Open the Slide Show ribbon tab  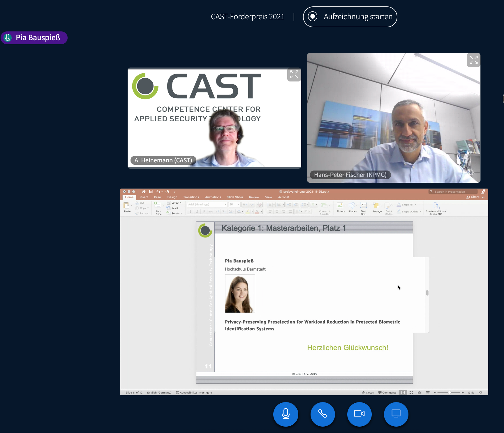235,197
